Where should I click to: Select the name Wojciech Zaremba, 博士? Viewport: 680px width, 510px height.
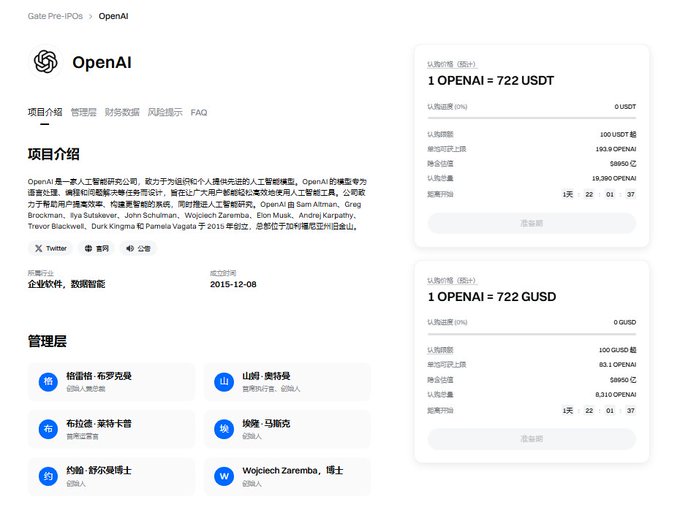click(x=293, y=470)
